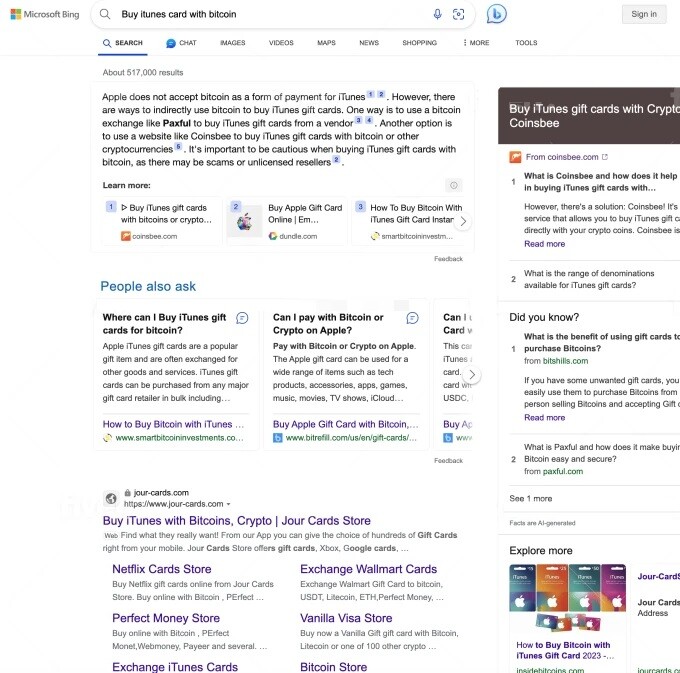Image resolution: width=680 pixels, height=673 pixels.
Task: Click the Microsoft Bing logo
Action: (x=45, y=14)
